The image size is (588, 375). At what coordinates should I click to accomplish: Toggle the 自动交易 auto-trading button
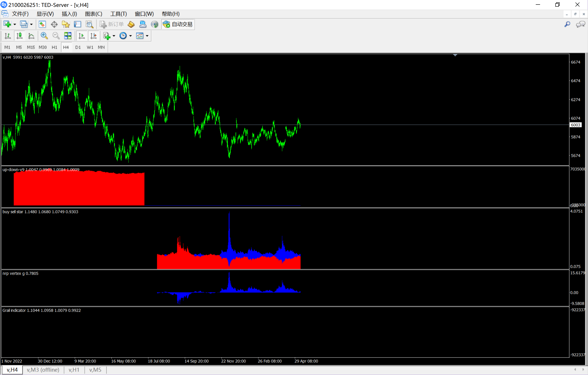tap(178, 24)
